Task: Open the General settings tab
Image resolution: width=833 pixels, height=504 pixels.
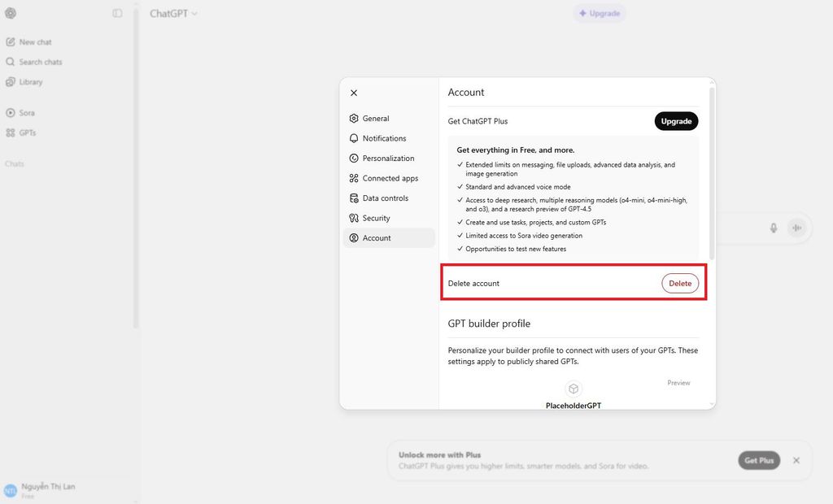Action: (376, 119)
